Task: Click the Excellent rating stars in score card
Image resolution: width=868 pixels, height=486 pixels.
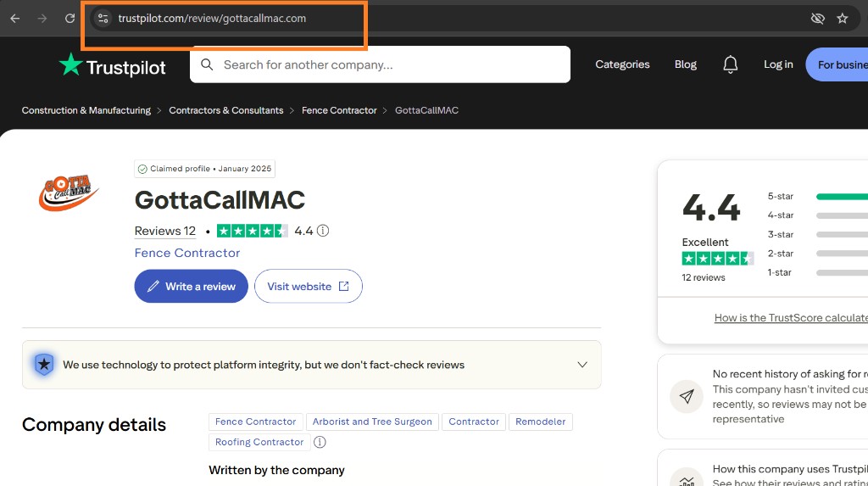Action: tap(717, 258)
